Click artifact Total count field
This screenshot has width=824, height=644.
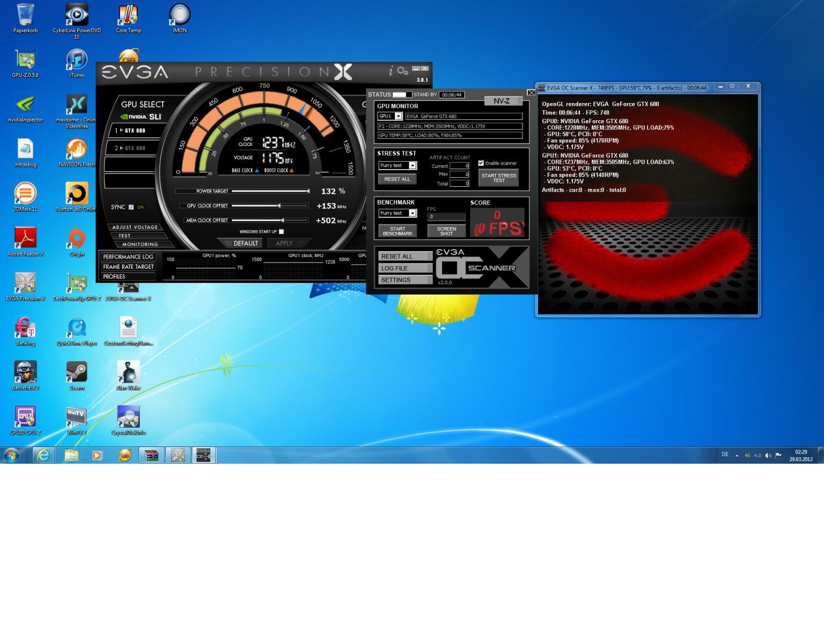tap(459, 184)
